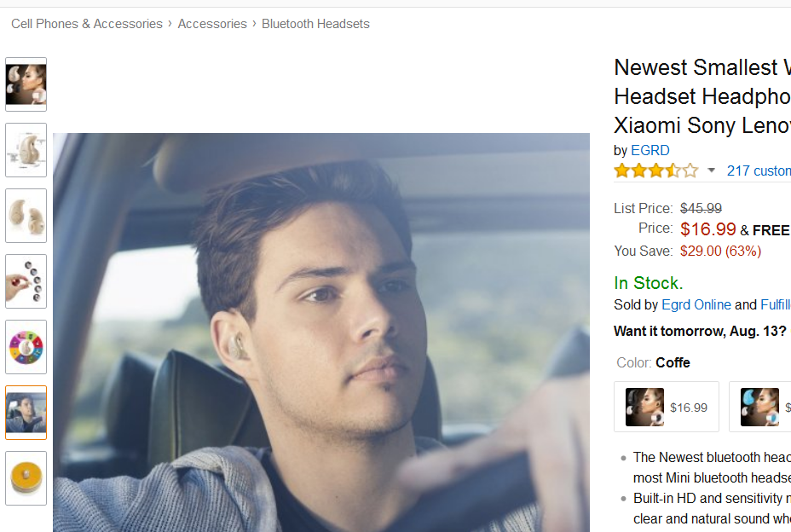Open the 217 customer reviews link

tap(759, 171)
